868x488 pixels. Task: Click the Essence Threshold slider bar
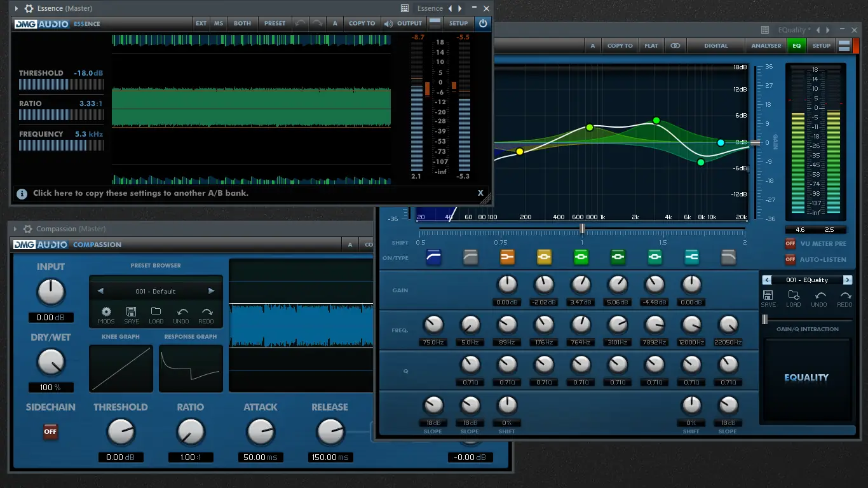pos(61,85)
